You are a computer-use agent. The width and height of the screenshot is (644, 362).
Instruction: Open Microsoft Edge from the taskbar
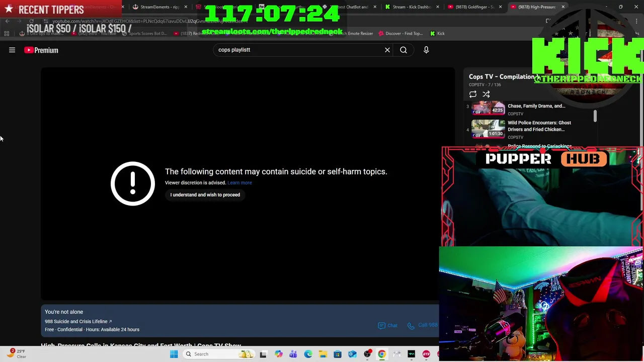point(308,354)
